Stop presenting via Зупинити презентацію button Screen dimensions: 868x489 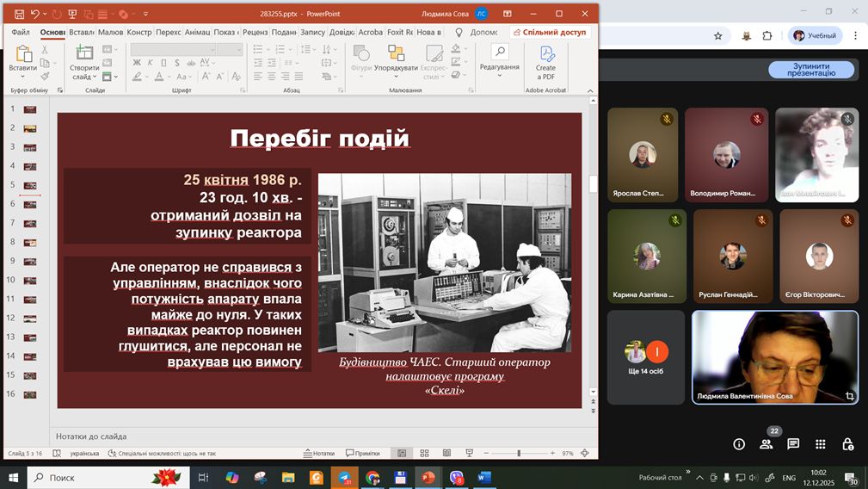pyautogui.click(x=811, y=69)
